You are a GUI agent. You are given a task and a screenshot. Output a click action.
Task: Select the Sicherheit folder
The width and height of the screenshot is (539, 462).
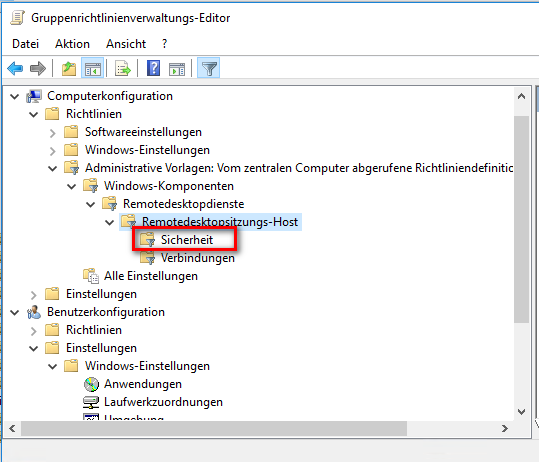point(187,240)
